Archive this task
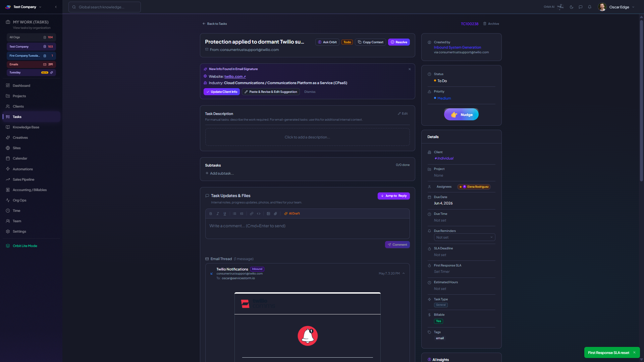This screenshot has width=644, height=362. 491,24
